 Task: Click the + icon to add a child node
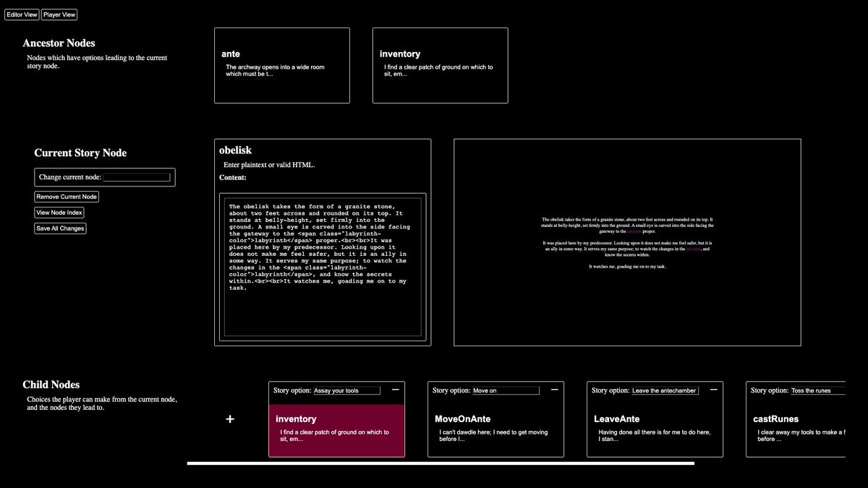click(x=229, y=419)
